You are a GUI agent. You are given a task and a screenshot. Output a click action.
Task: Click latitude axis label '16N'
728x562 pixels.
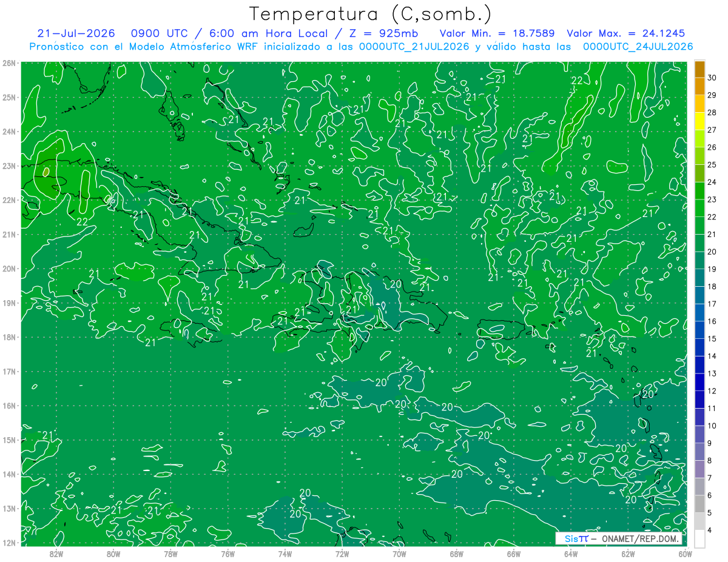point(8,406)
